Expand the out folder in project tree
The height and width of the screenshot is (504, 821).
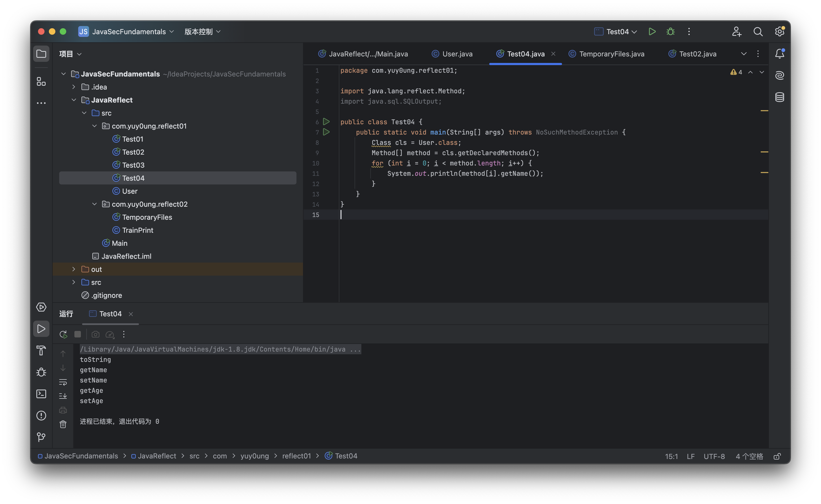[x=74, y=269]
